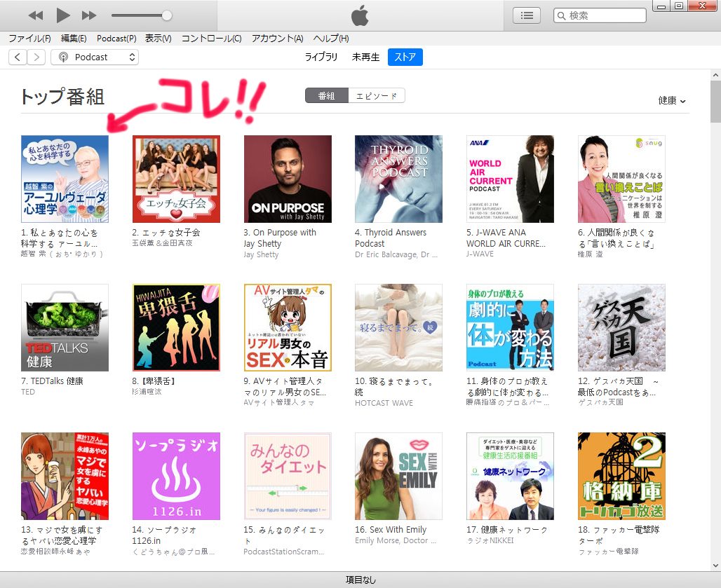Image resolution: width=721 pixels, height=588 pixels.
Task: Click title text '10. 寝るまでまって。続'
Action: coord(393,386)
